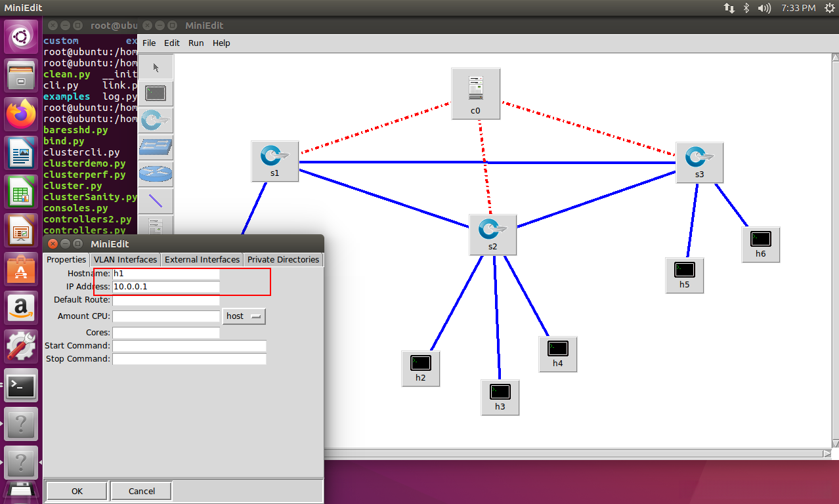Click controller c0 node on canvas
The height and width of the screenshot is (504, 839).
(476, 94)
